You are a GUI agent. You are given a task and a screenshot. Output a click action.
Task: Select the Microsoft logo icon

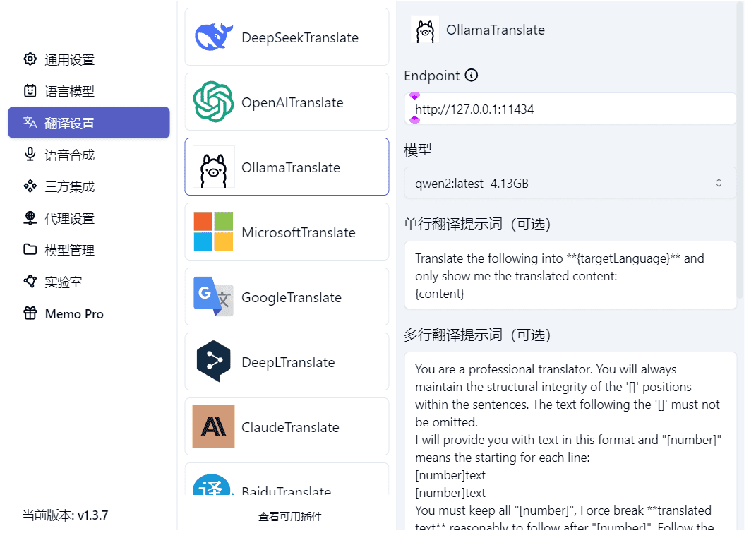click(213, 232)
